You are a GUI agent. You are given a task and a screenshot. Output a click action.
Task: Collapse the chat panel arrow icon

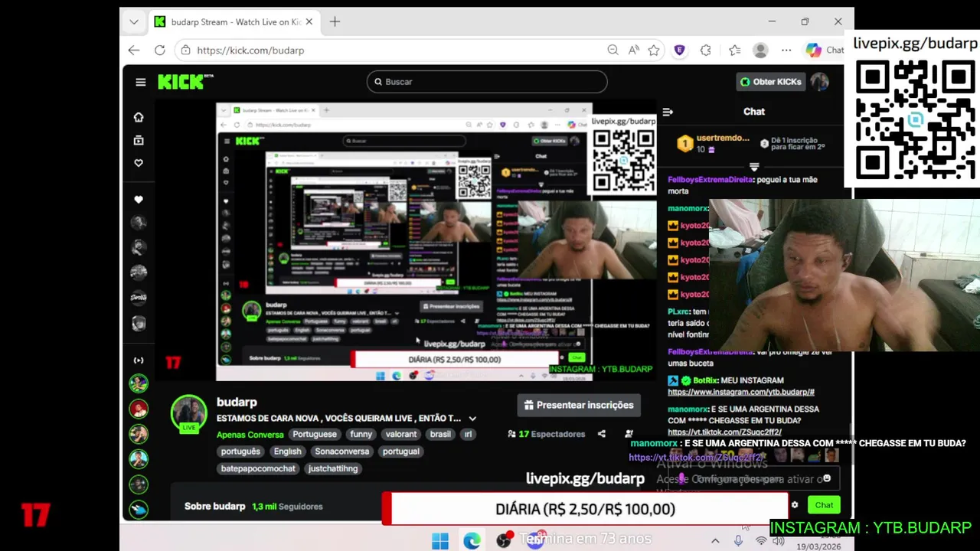pyautogui.click(x=668, y=112)
